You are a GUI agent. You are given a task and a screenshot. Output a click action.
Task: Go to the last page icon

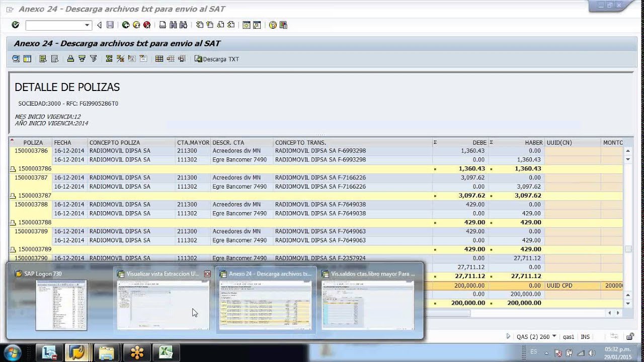coord(231,25)
